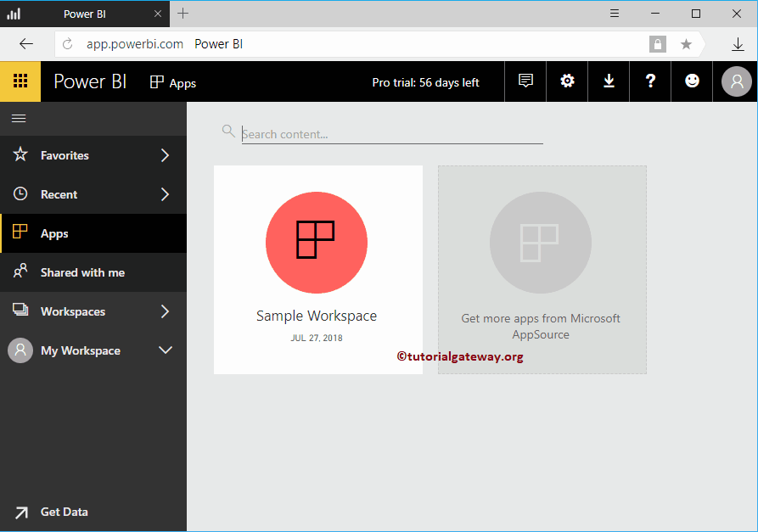Expand the Favorites flyout chevron
Viewport: 758px width, 532px height.
tap(165, 155)
